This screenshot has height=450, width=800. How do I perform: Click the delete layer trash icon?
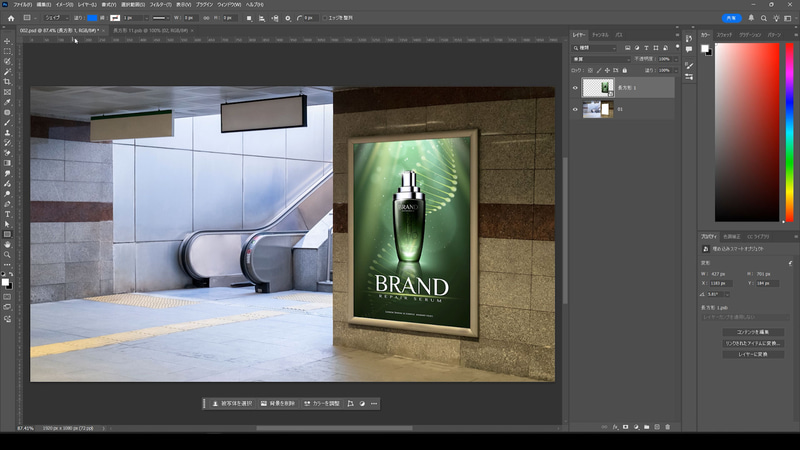click(x=668, y=427)
